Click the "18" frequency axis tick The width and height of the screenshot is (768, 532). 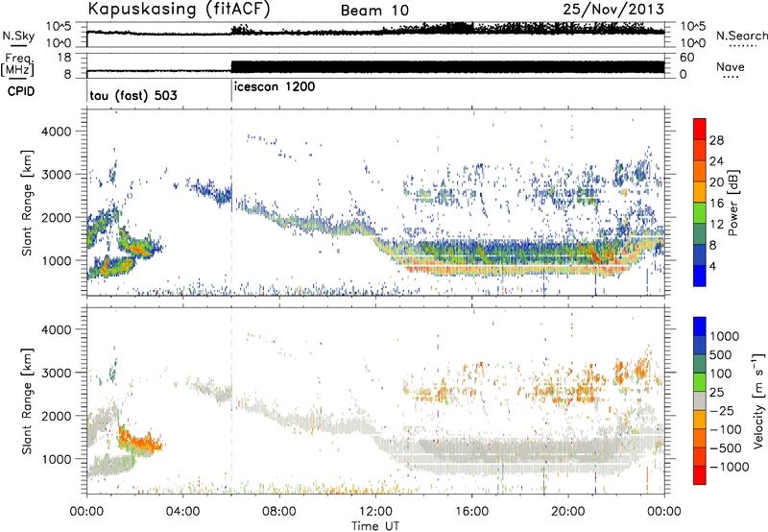click(x=64, y=58)
